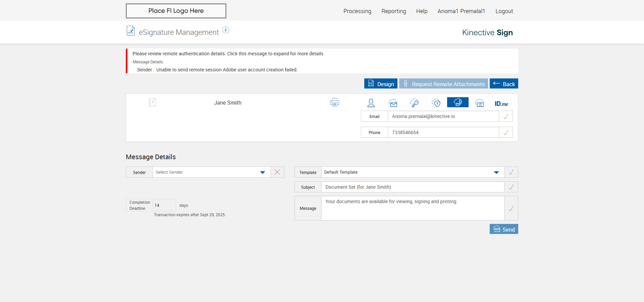Pick the shield question-mark authentication icon

(x=436, y=103)
